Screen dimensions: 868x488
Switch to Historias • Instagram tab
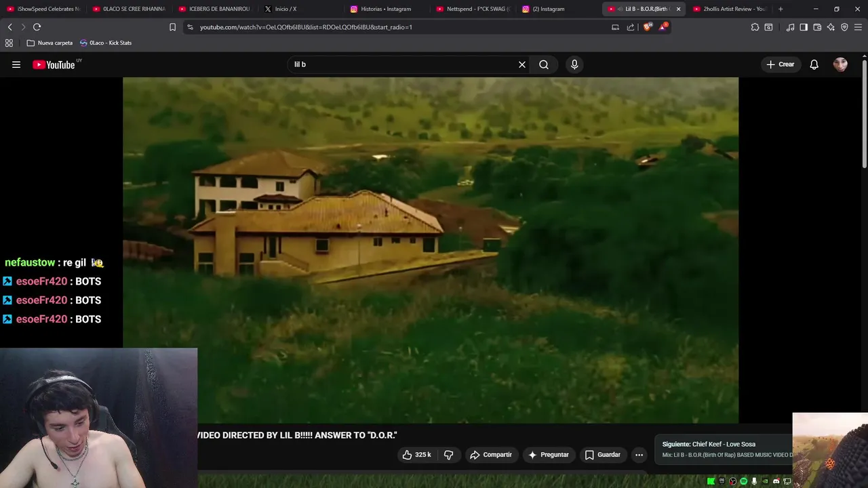(x=387, y=9)
